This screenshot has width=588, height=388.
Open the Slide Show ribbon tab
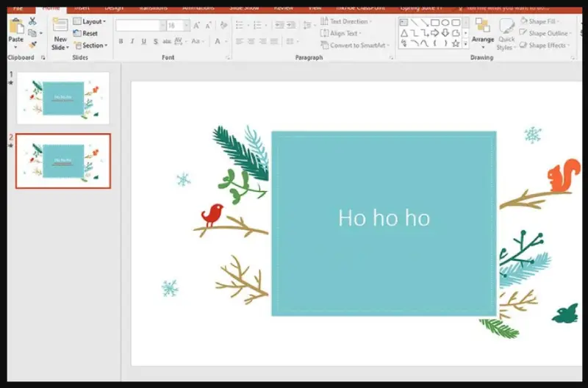(x=244, y=8)
